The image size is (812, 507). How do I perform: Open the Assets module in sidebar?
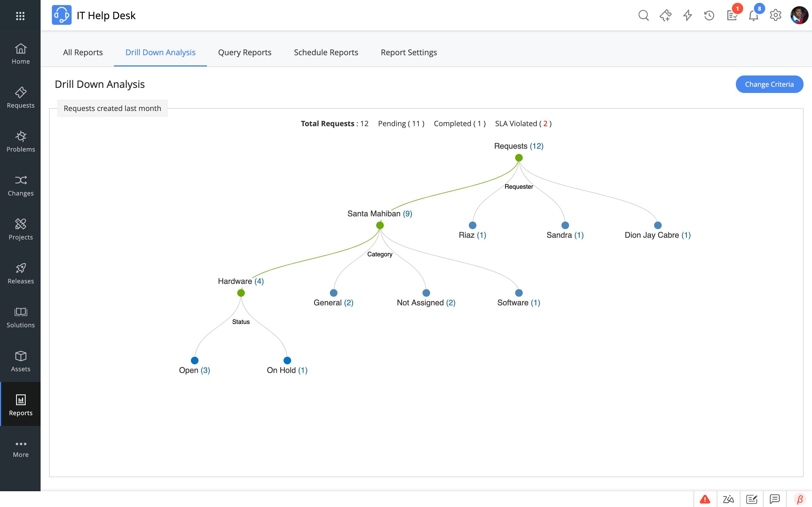(x=21, y=361)
